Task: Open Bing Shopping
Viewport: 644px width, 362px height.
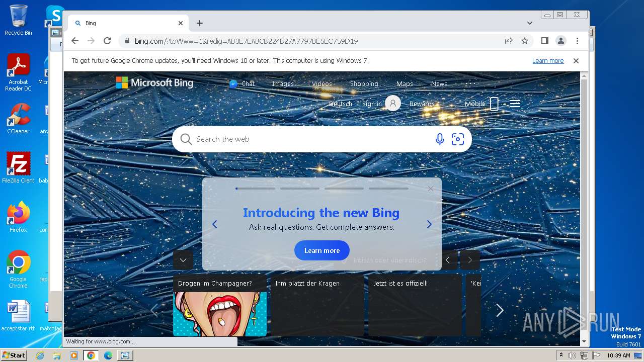Action: click(x=364, y=84)
